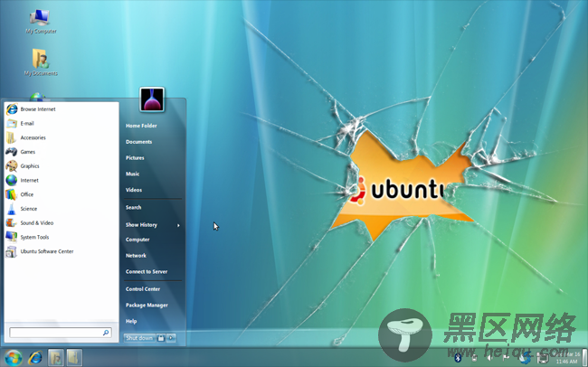Viewport: 588px width, 367px height.
Task: Click the Graphics palette icon
Action: coord(11,166)
